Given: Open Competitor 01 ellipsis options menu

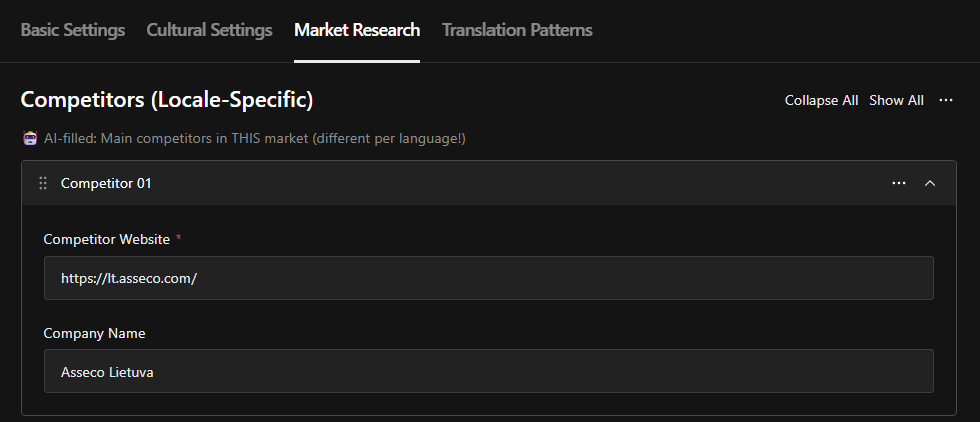Looking at the screenshot, I should click(x=899, y=183).
